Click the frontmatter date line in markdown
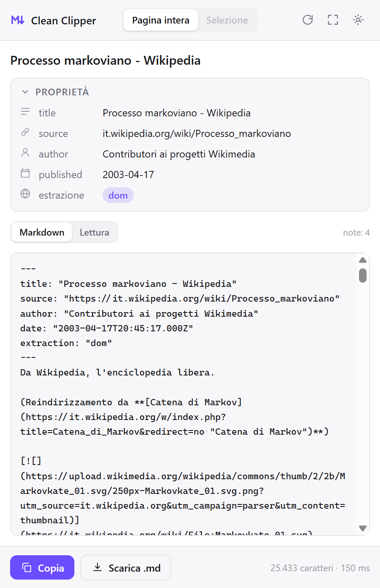380x588 pixels. 107,328
